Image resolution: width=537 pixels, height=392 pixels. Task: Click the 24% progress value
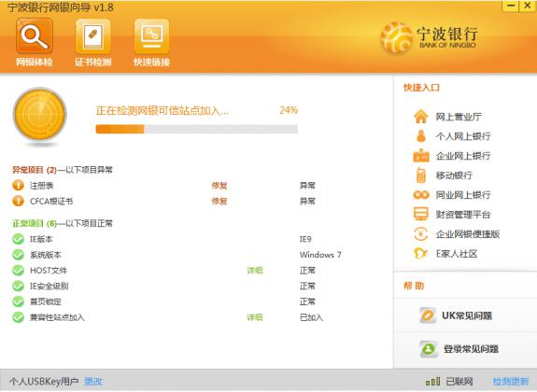click(289, 110)
